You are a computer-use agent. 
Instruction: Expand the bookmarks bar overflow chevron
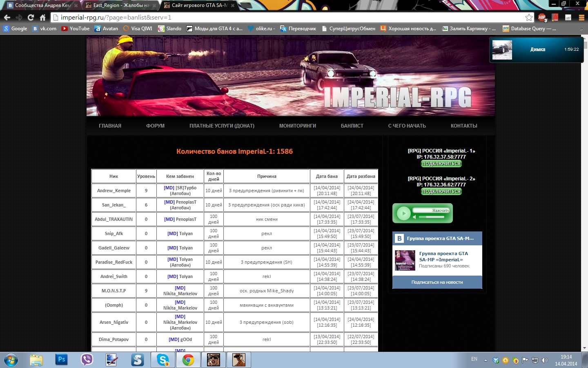[x=581, y=29]
